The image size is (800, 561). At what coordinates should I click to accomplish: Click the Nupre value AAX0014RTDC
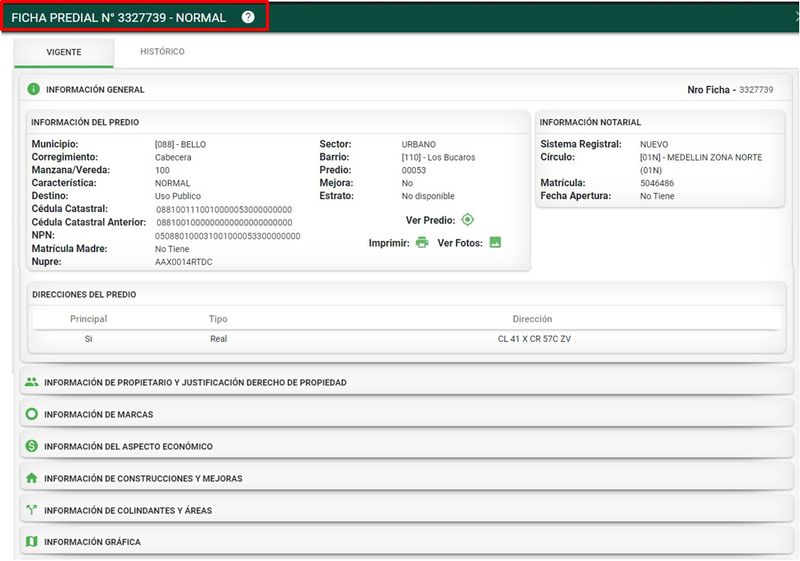184,262
